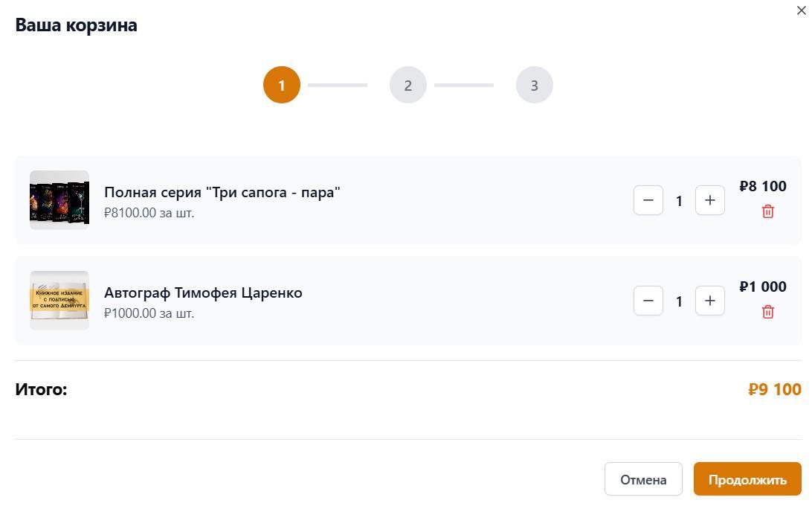Click the "Полная серия Три сапога - пара" title
The width and height of the screenshot is (812, 512).
pos(222,192)
